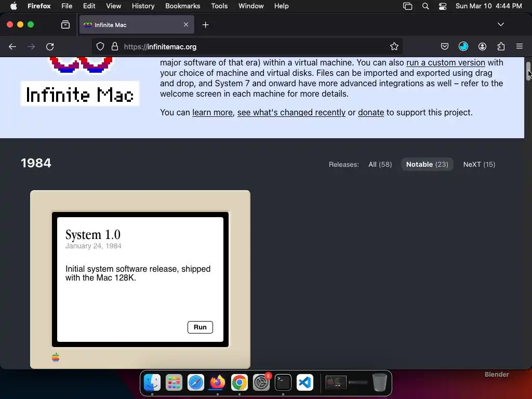Viewport: 532px width, 399px height.
Task: Run System 1.0
Action: 200,327
